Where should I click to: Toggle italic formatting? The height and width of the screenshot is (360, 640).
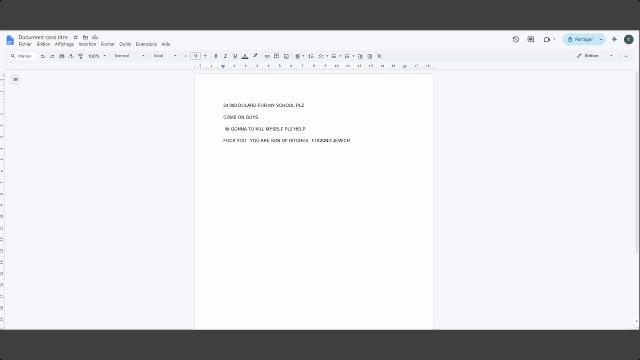pos(225,56)
